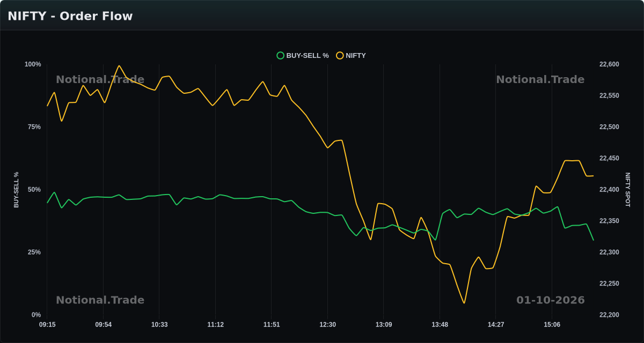Click the 14:27 time axis label
644x343 pixels.
[x=496, y=325]
